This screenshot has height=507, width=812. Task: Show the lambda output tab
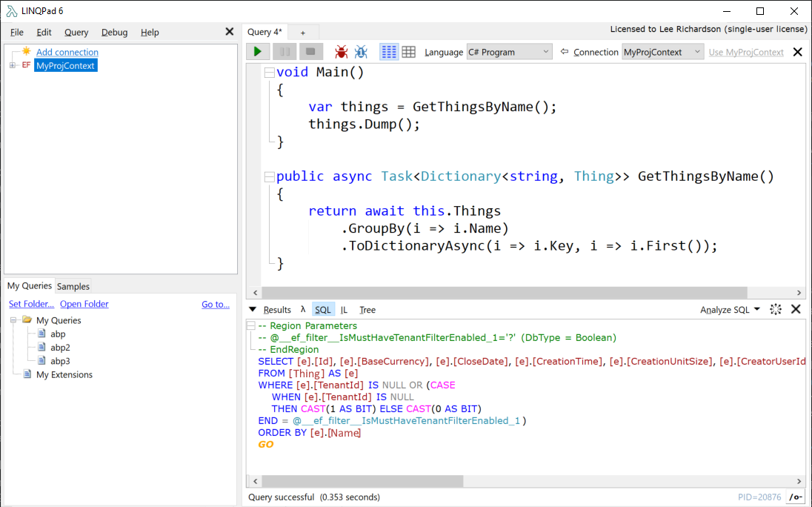coord(303,310)
